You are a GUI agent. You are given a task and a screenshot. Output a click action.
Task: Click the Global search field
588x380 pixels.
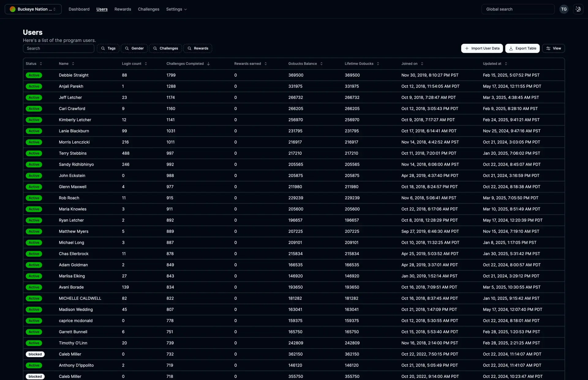click(x=518, y=9)
